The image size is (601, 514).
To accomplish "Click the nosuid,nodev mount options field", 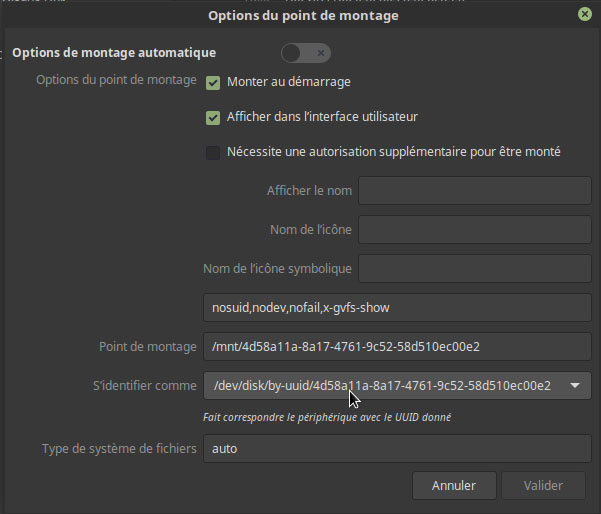I will (x=397, y=308).
